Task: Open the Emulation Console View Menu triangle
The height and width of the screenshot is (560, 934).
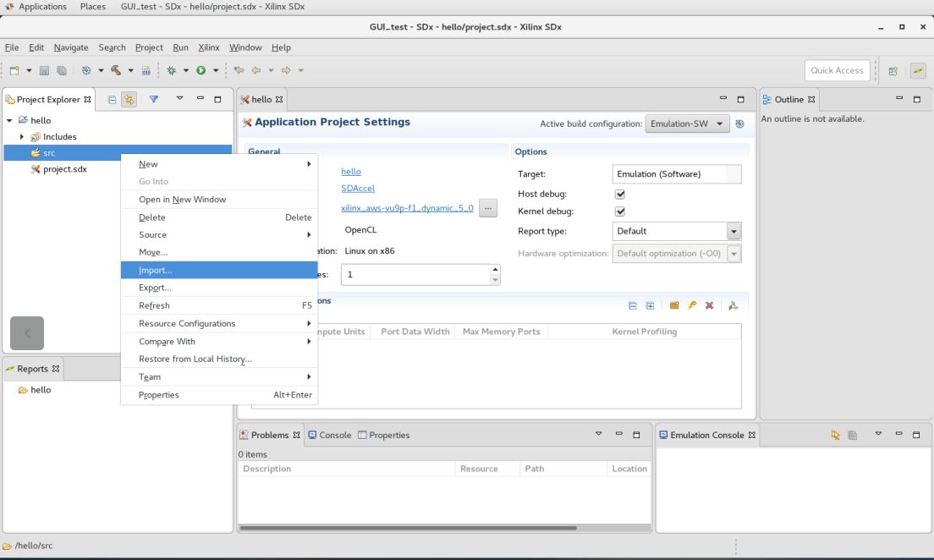Action: [x=878, y=434]
